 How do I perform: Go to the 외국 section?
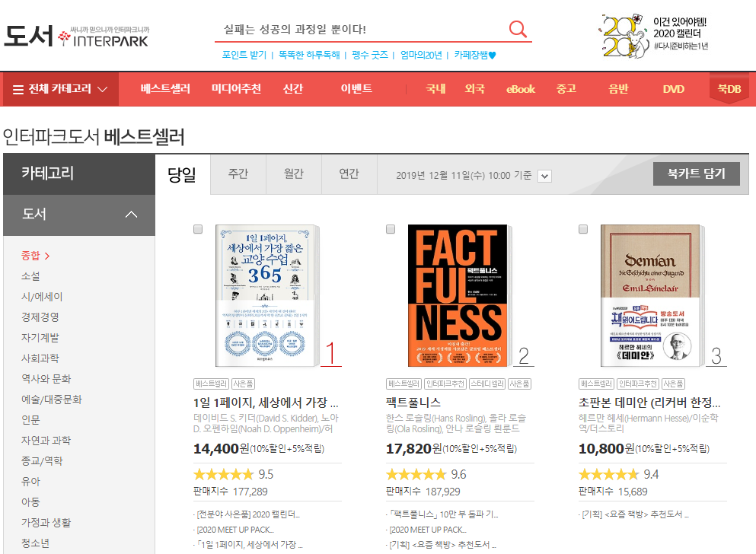click(474, 88)
